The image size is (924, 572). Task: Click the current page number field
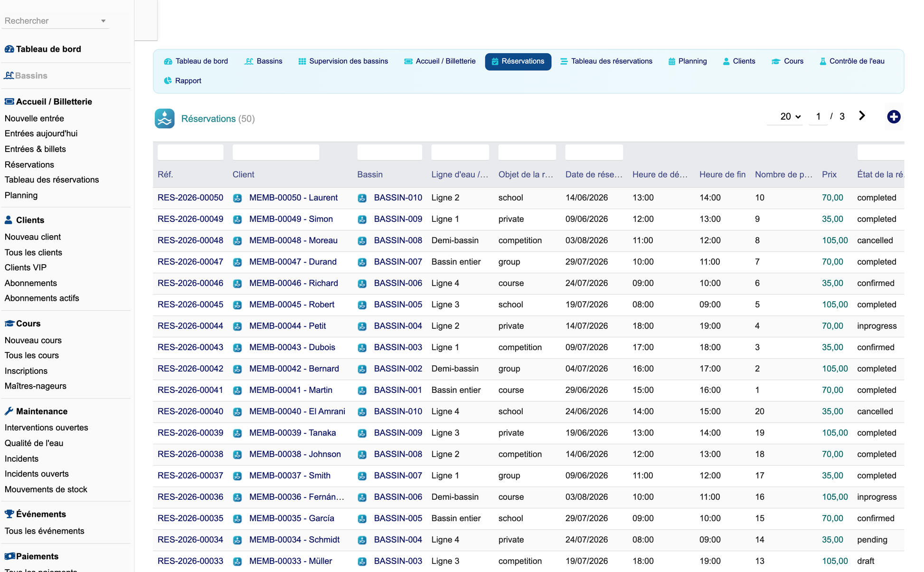[x=818, y=116]
